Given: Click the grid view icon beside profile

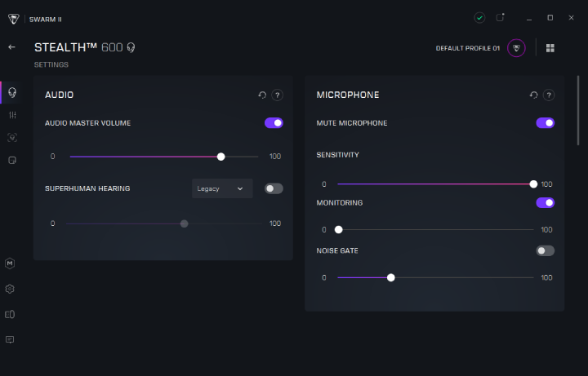Looking at the screenshot, I should click(x=550, y=48).
